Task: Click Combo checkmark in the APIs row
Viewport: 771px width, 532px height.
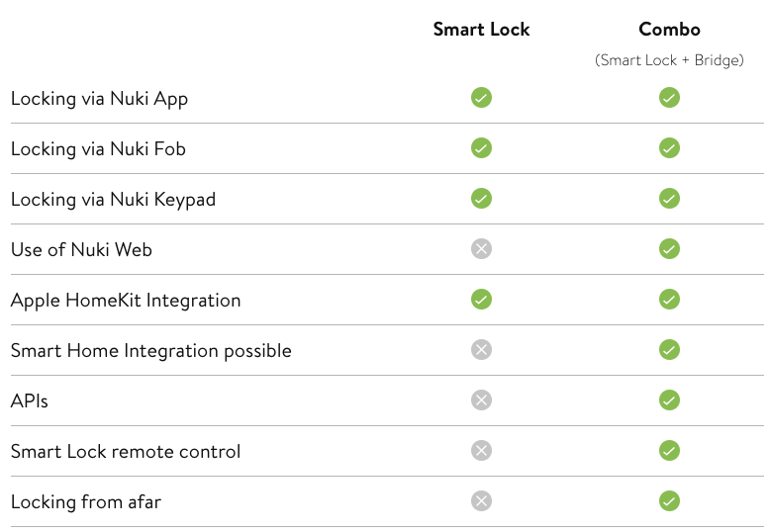Action: [x=669, y=399]
